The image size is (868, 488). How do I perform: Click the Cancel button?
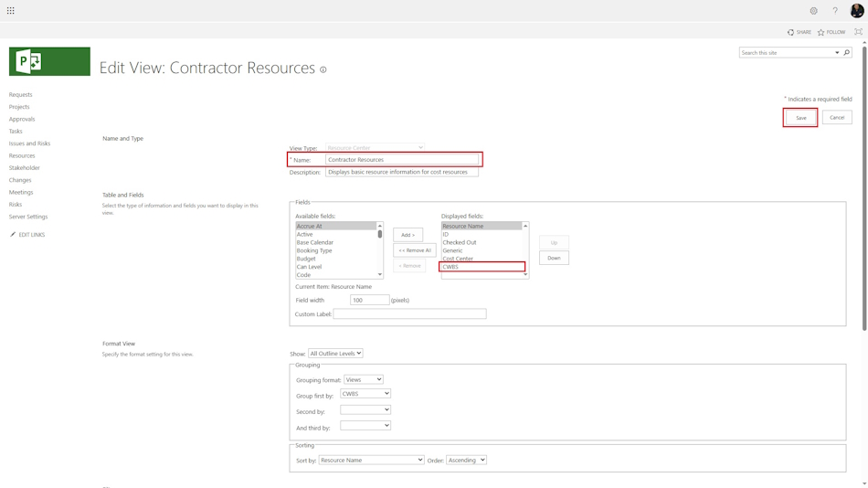(x=837, y=117)
